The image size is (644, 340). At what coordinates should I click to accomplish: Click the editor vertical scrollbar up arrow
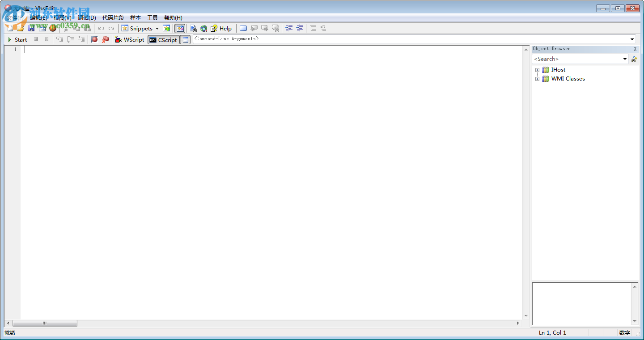pyautogui.click(x=526, y=49)
